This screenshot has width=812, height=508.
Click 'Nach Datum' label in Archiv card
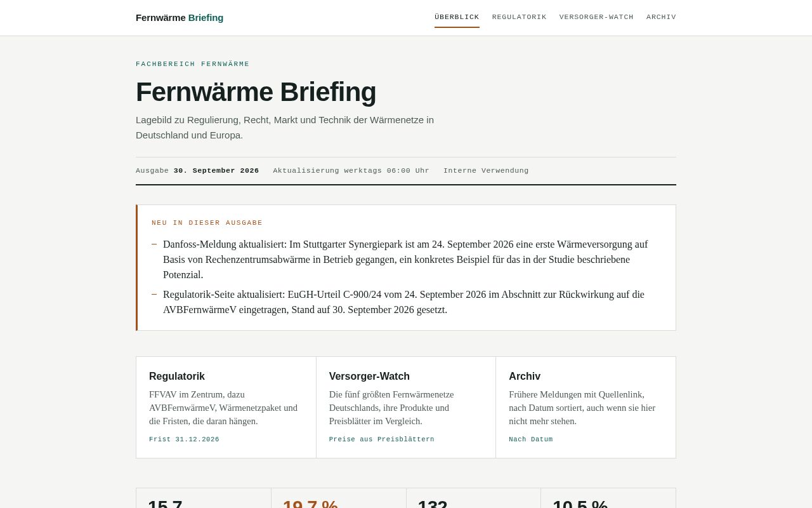click(x=530, y=439)
